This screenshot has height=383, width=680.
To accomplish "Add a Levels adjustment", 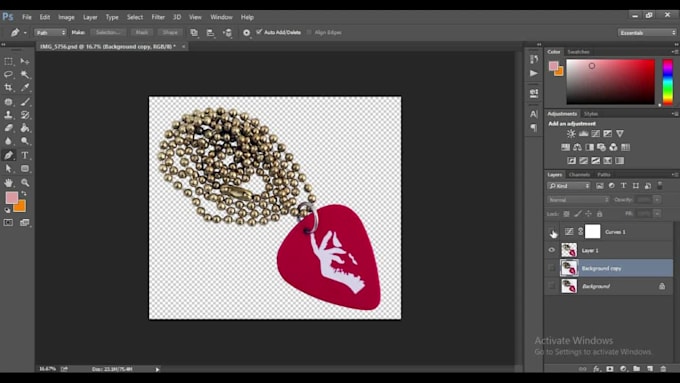I will [x=583, y=134].
